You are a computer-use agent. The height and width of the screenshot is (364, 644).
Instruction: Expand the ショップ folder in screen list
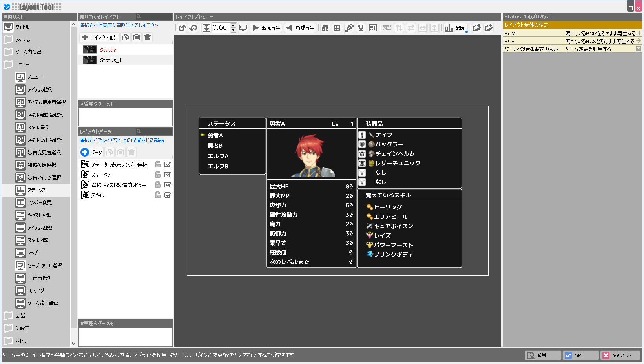click(x=8, y=328)
